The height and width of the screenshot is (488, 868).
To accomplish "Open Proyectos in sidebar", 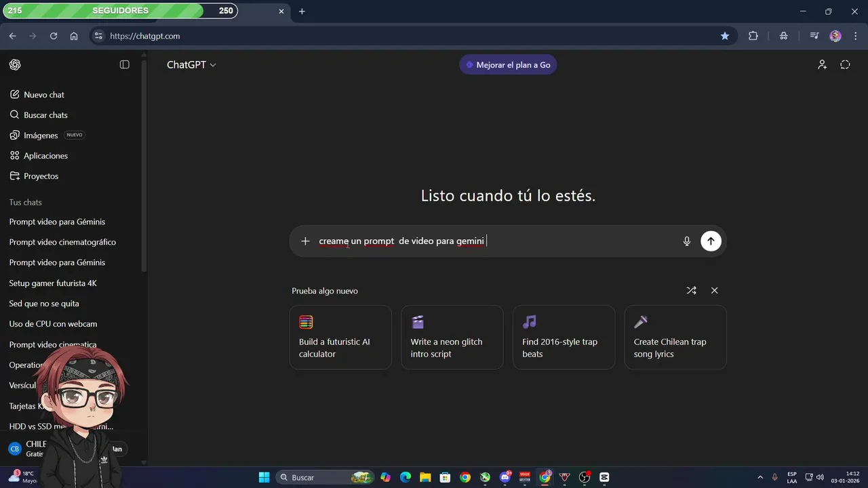I will pos(41,176).
